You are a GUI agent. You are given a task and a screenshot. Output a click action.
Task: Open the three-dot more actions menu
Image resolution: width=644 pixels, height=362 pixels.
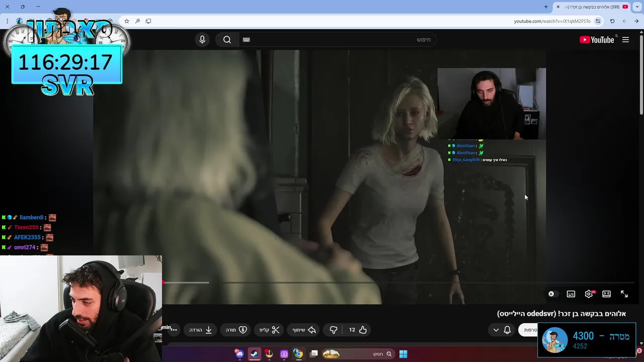point(174,330)
